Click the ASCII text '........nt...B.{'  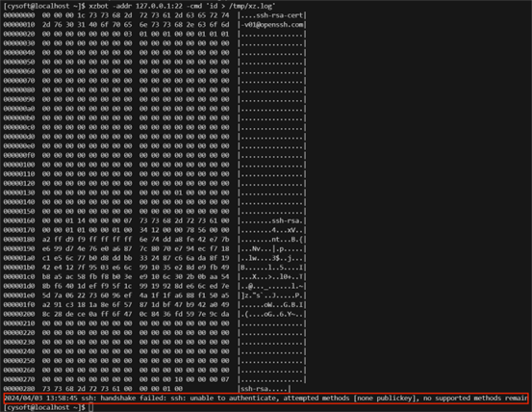click(272, 240)
